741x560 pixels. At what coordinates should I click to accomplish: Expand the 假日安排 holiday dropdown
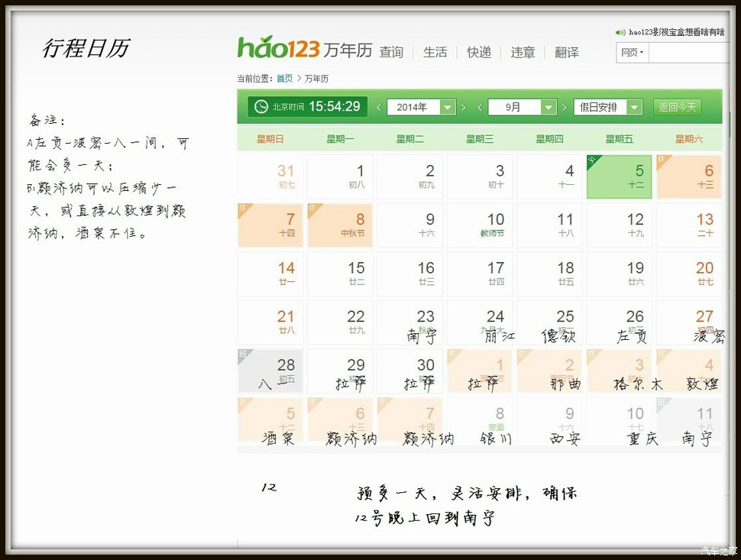[607, 108]
